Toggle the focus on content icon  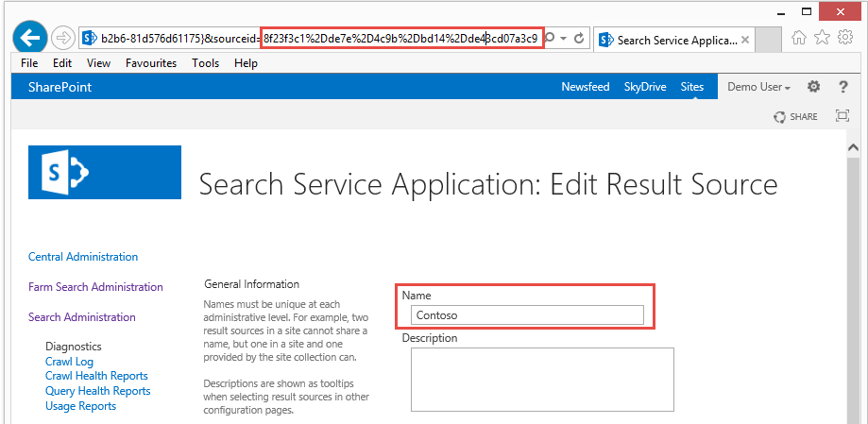842,116
